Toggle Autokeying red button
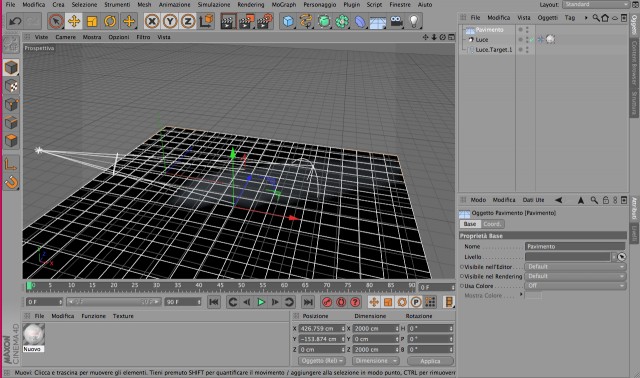Screen dimensions: 640x378 click(341, 302)
